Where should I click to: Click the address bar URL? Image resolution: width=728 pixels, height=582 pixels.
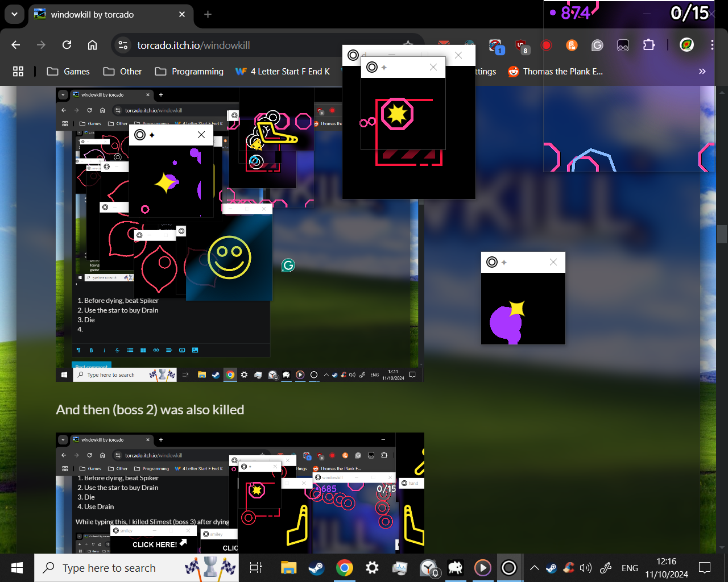coord(193,45)
